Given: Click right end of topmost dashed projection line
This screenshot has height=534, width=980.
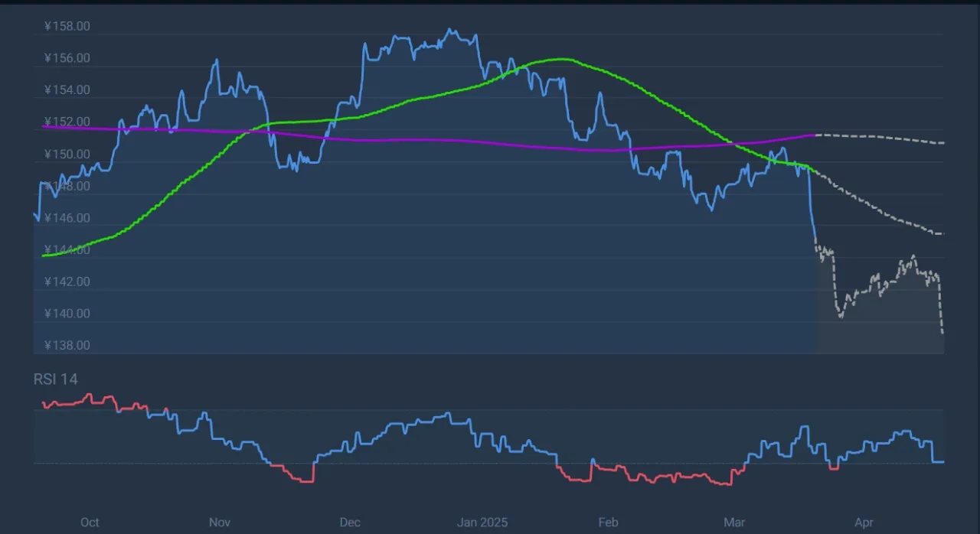Looking at the screenshot, I should coord(943,143).
